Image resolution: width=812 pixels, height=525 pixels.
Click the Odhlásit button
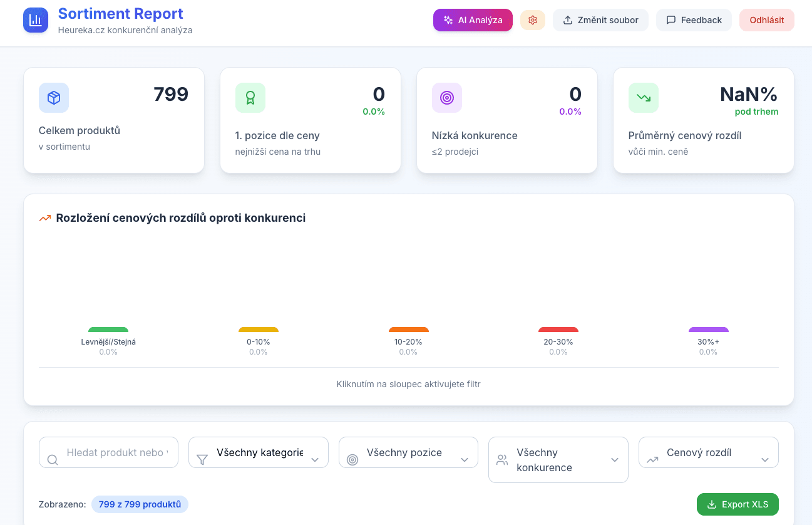[x=766, y=19]
